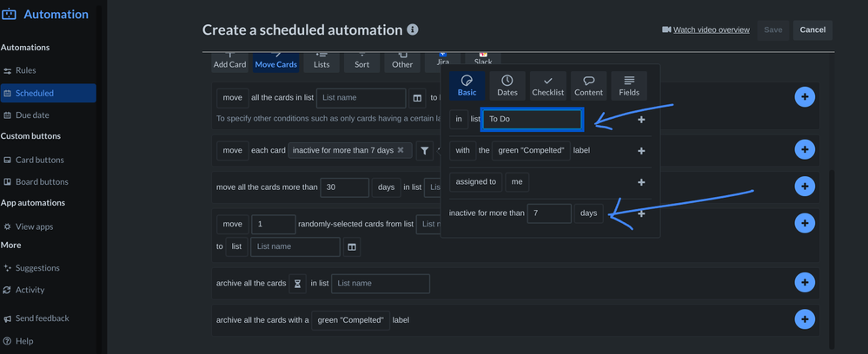Go to Card buttons
Viewport: 868px width, 354px height.
click(x=39, y=160)
